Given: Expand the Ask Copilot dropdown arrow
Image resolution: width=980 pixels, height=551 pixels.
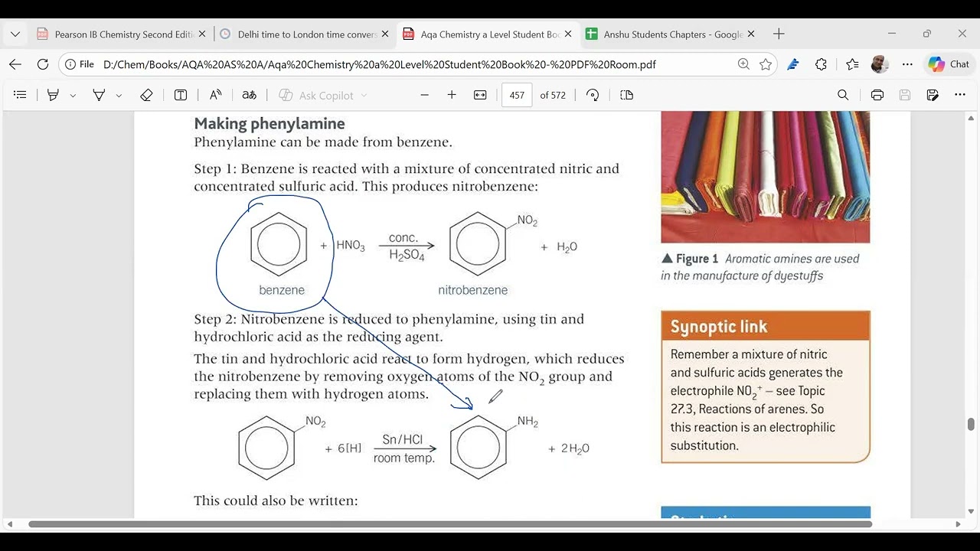Looking at the screenshot, I should point(364,96).
